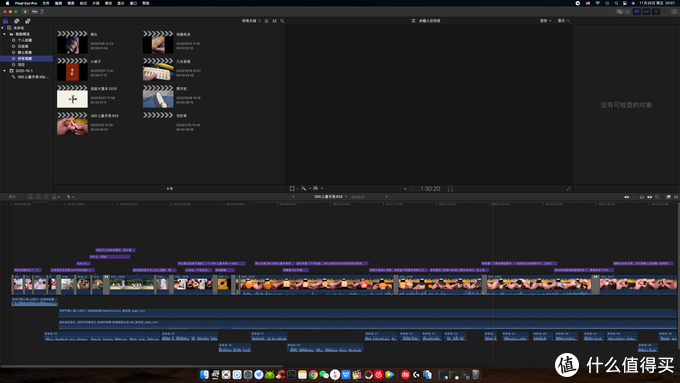This screenshot has height=383, width=680.
Task: Open the Arrow select tool dropdown
Action: (x=70, y=197)
